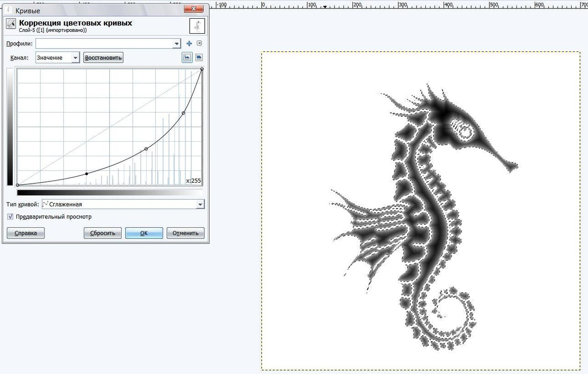The width and height of the screenshot is (588, 374).
Task: Click the x:255 coordinate readout
Action: [x=194, y=180]
